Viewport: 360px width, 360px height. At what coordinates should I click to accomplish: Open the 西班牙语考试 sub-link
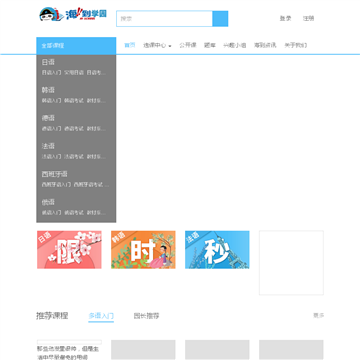coord(88,184)
